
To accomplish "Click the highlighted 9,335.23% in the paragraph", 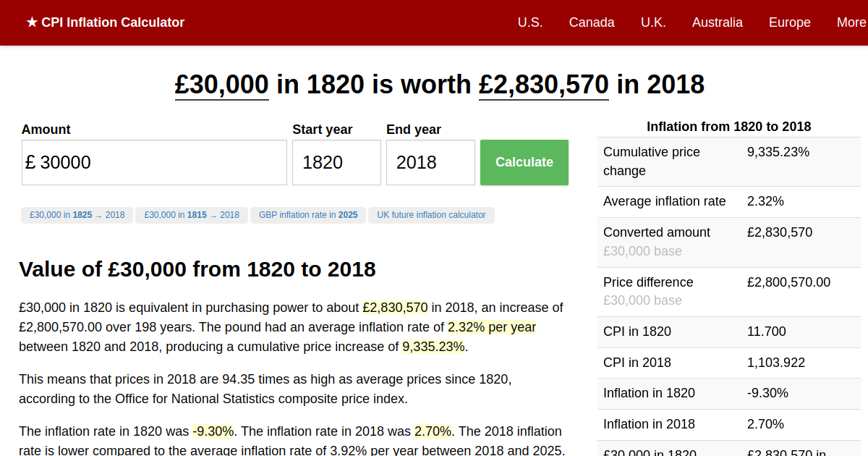I will (433, 347).
